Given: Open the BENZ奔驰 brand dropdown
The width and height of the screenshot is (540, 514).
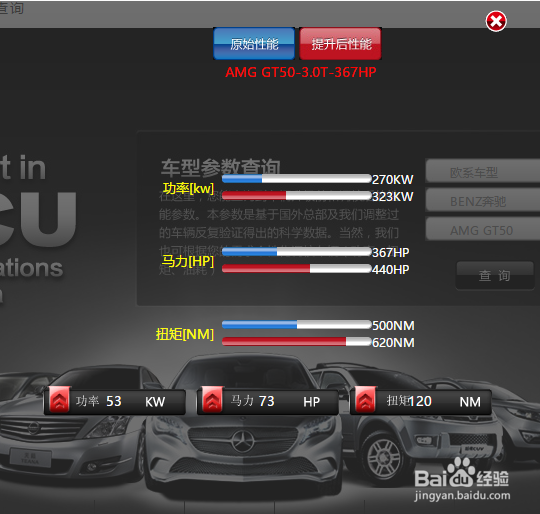Looking at the screenshot, I should coord(483,200).
